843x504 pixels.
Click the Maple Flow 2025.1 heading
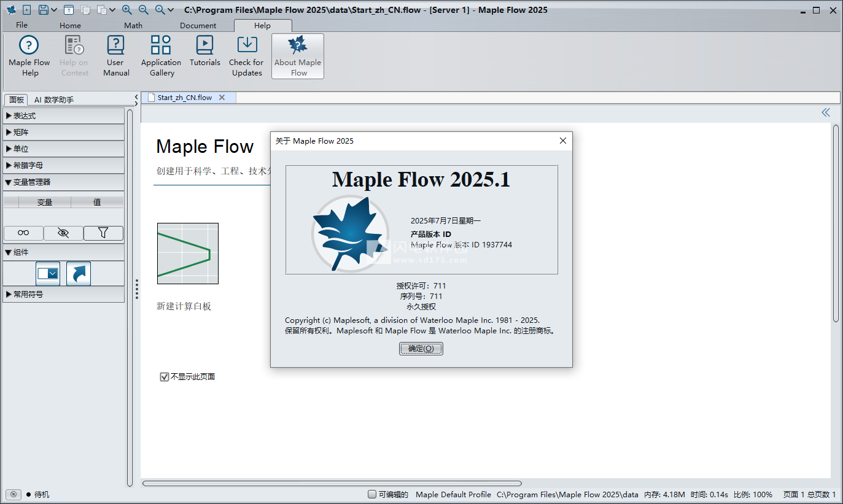(x=421, y=179)
